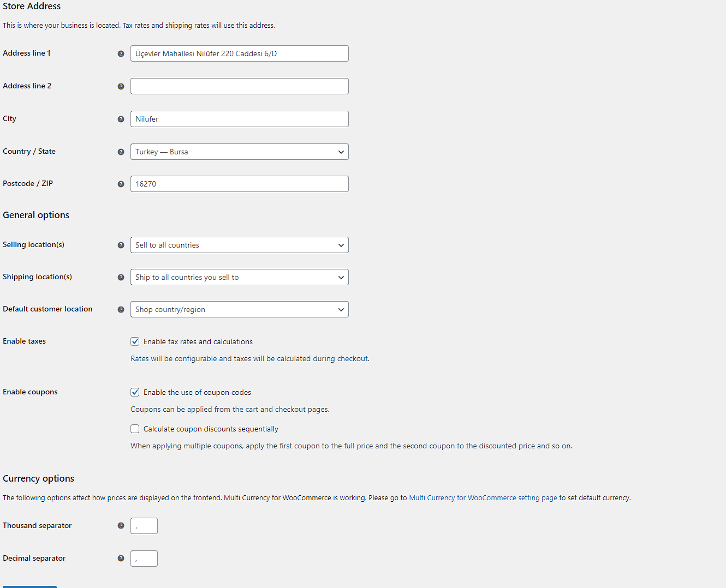726x588 pixels.
Task: Click the help icon beside Address line 2
Action: click(121, 86)
